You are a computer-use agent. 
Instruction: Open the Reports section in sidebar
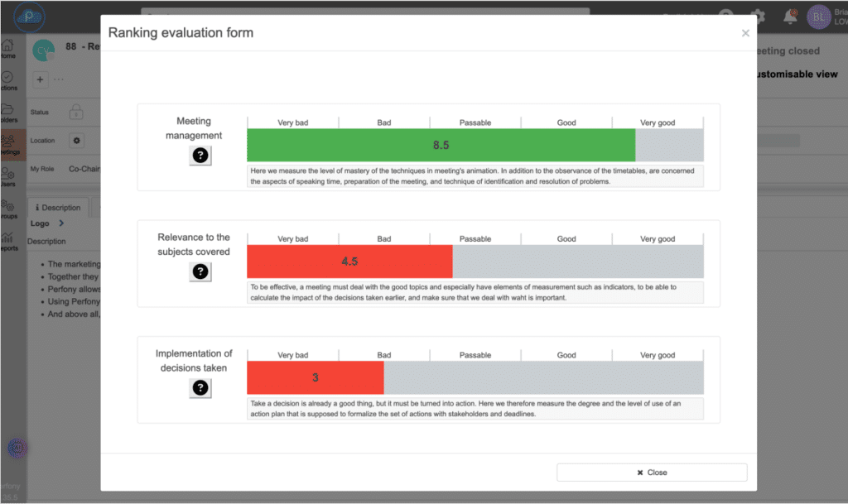tap(8, 242)
